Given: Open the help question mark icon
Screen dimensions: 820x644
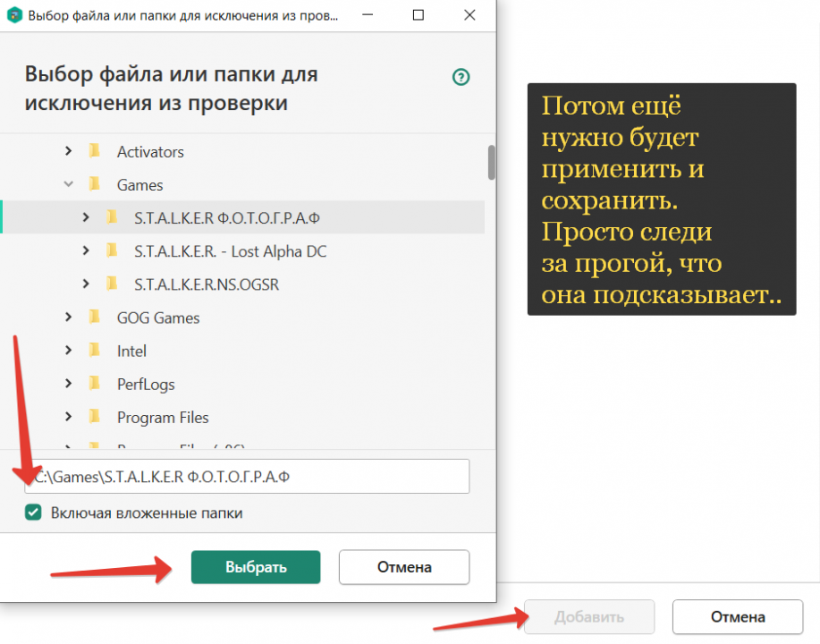Looking at the screenshot, I should point(461,78).
